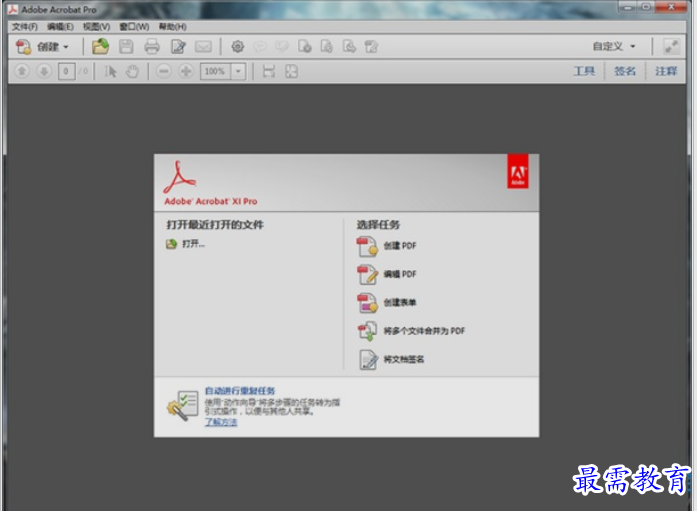697x511 pixels.
Task: Click the page stamp toolbar icon
Action: tap(349, 46)
